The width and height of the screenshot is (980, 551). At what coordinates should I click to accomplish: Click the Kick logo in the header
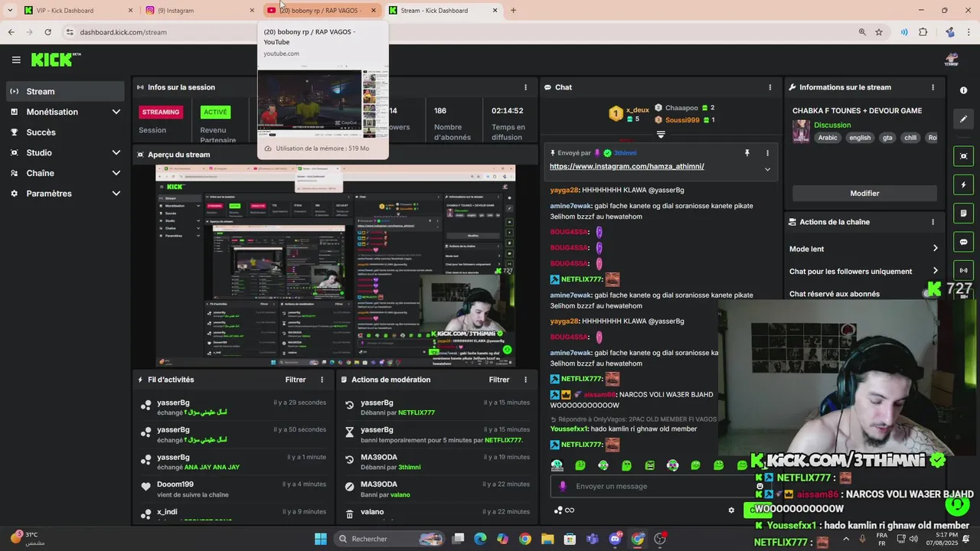coord(56,60)
